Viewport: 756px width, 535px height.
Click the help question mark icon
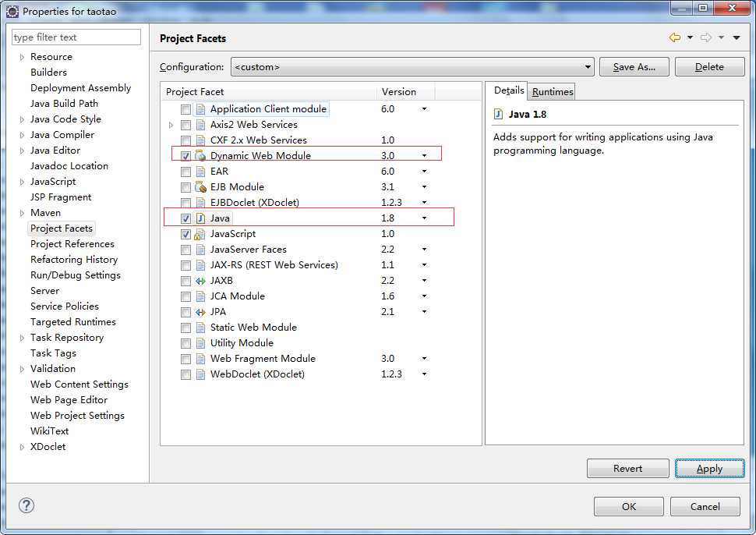[26, 505]
